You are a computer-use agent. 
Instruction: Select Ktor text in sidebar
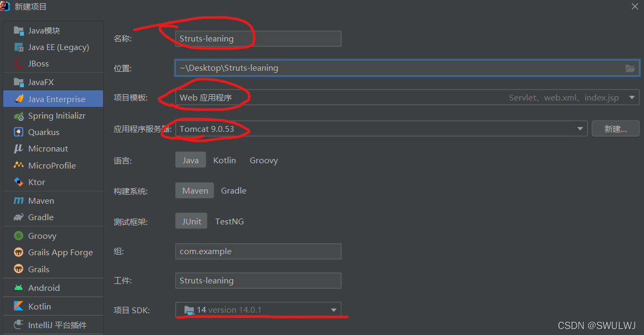pos(37,182)
